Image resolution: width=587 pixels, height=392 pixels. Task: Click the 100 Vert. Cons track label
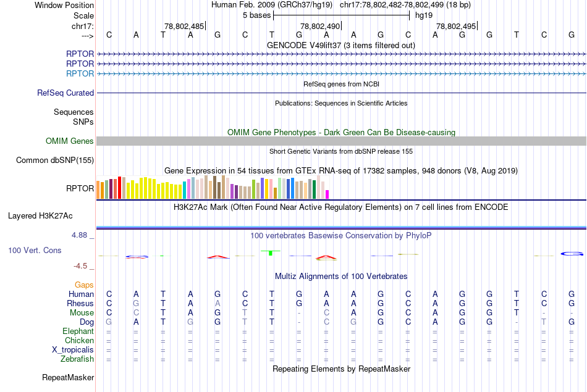(x=35, y=250)
